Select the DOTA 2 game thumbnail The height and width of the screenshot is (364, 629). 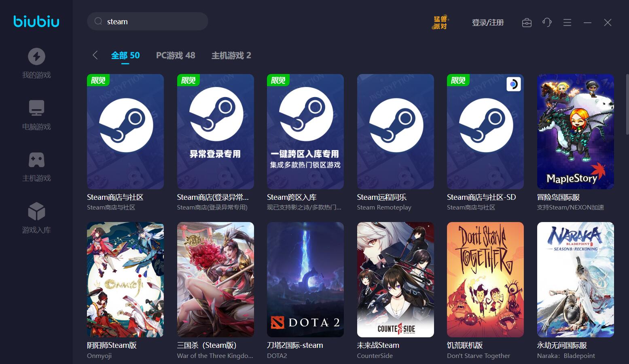[x=305, y=279]
